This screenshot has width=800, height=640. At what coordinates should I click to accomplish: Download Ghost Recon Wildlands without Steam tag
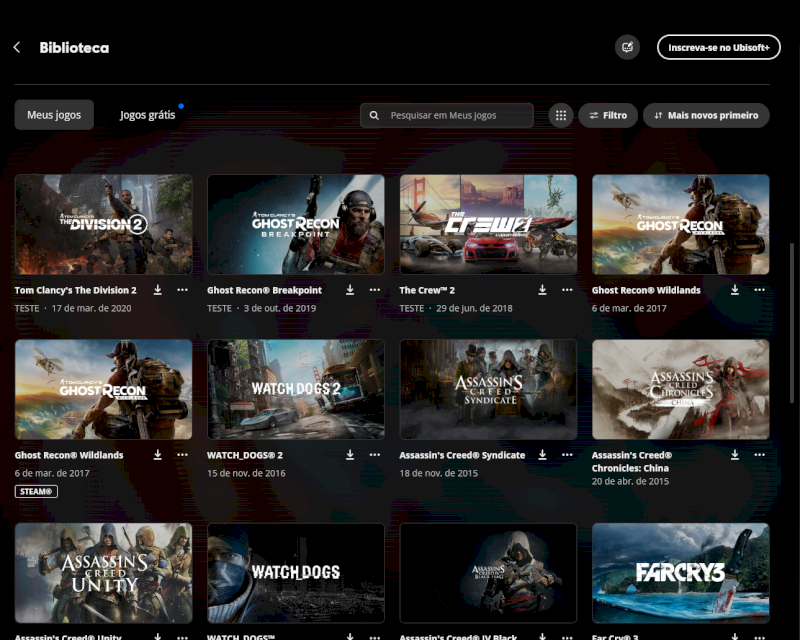[735, 290]
